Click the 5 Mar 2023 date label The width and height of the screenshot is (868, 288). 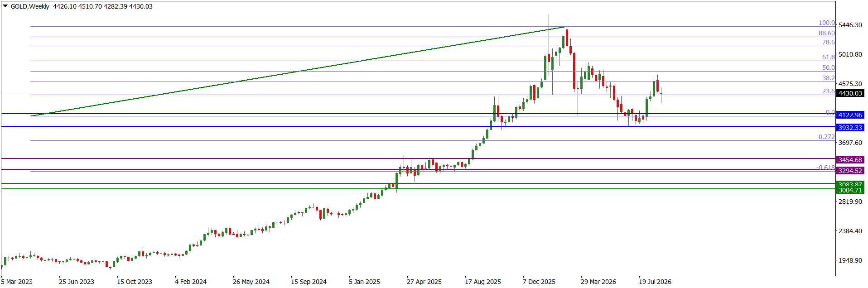pyautogui.click(x=17, y=282)
